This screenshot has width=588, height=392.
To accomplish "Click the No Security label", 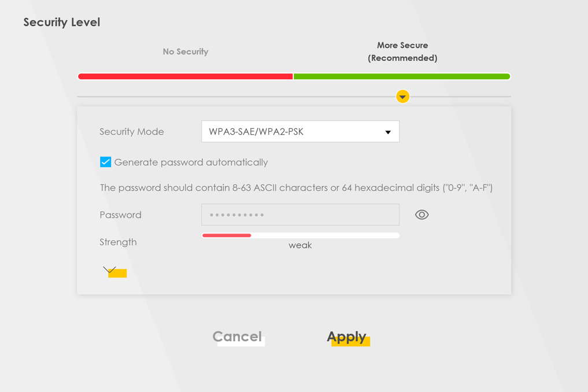I will (x=185, y=51).
